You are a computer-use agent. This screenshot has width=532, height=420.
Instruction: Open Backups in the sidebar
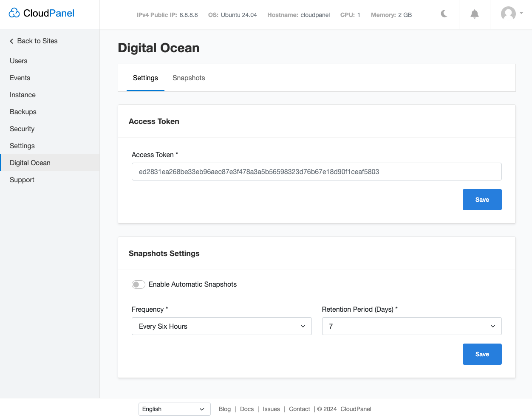[23, 112]
